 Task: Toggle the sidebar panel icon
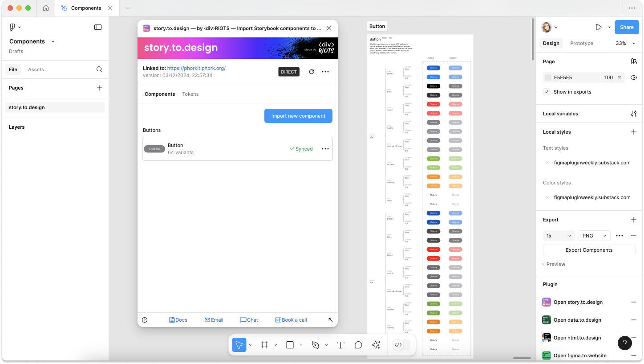[x=98, y=27]
